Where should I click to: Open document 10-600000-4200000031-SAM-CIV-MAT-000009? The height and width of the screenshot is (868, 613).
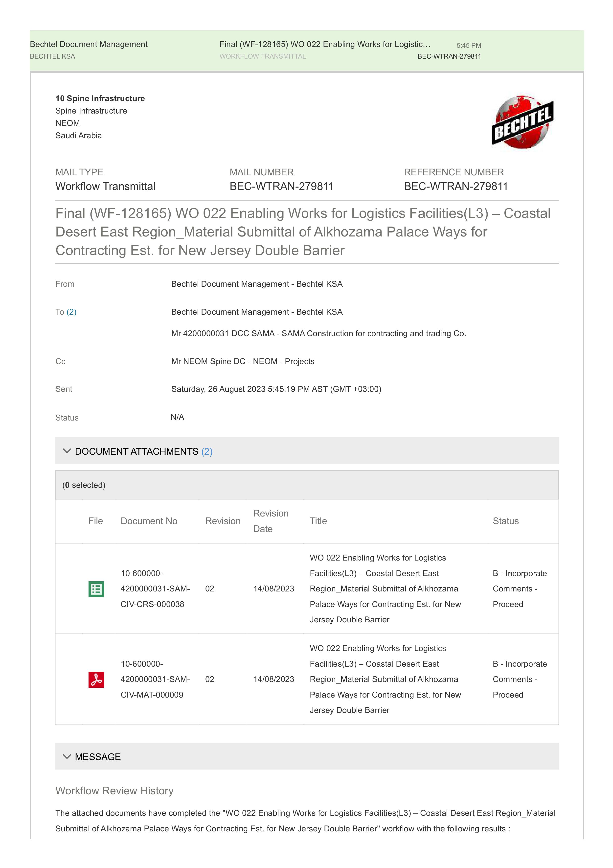[155, 679]
